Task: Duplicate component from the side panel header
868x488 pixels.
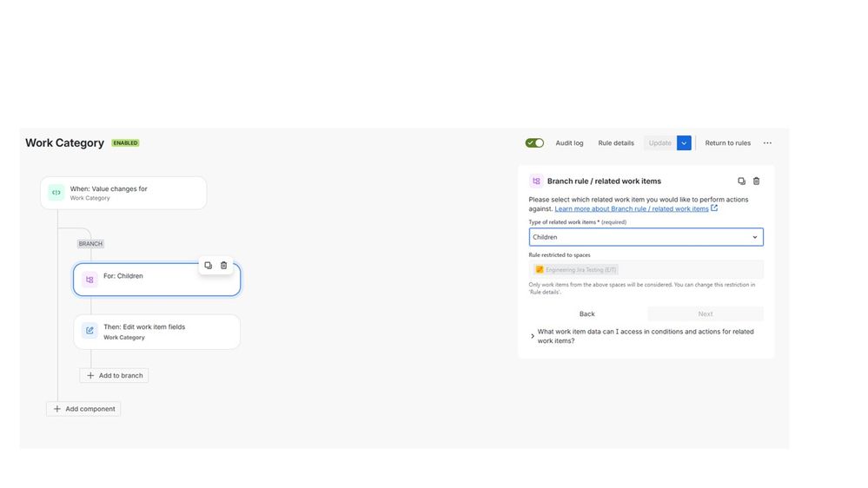Action: coord(741,181)
